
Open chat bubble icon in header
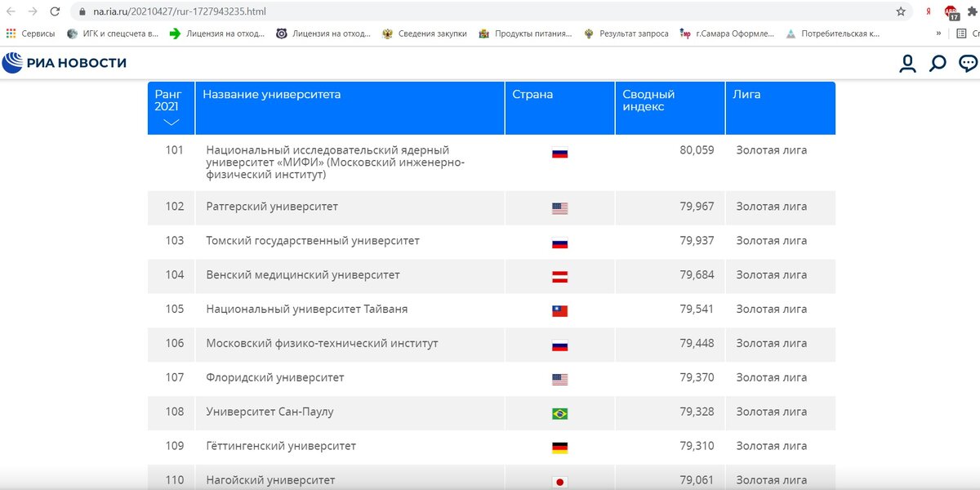click(x=968, y=63)
